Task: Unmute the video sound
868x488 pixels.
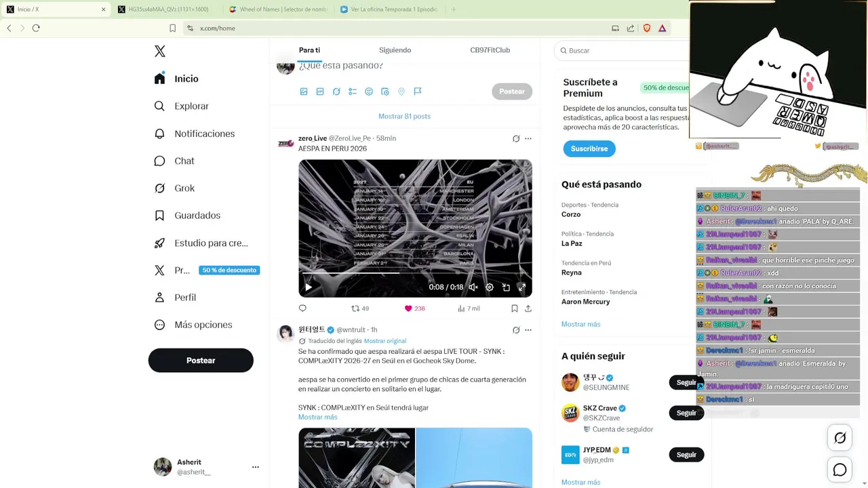Action: click(x=473, y=287)
